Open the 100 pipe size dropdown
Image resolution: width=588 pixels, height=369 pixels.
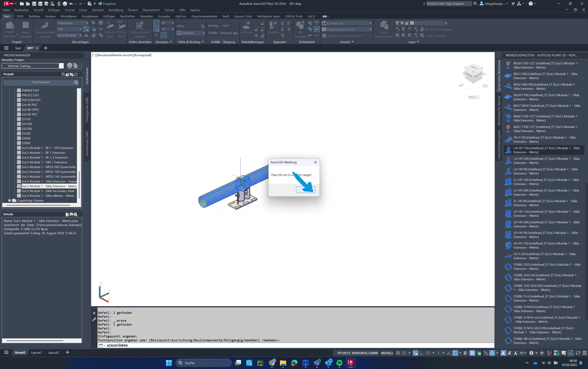coord(69,29)
